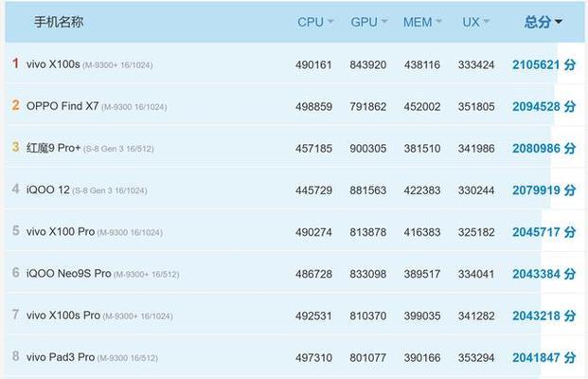
Task: Sort by CPU score column
Action: pos(315,22)
